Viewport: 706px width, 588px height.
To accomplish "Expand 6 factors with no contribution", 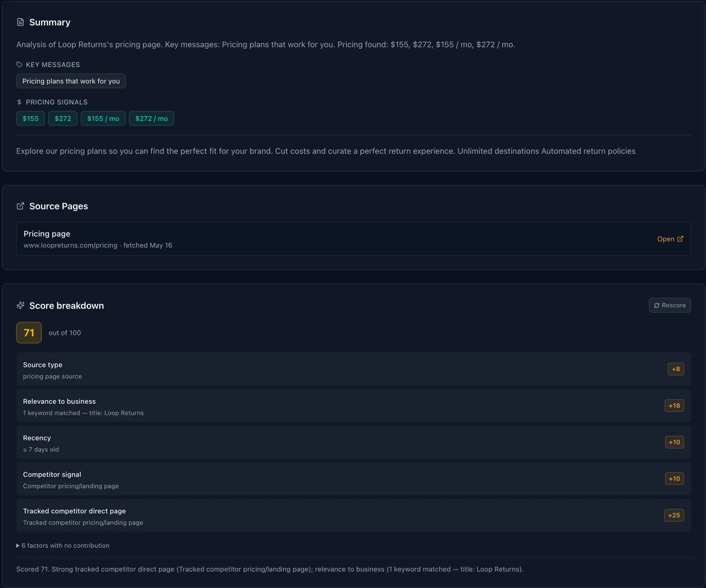I will click(x=63, y=546).
